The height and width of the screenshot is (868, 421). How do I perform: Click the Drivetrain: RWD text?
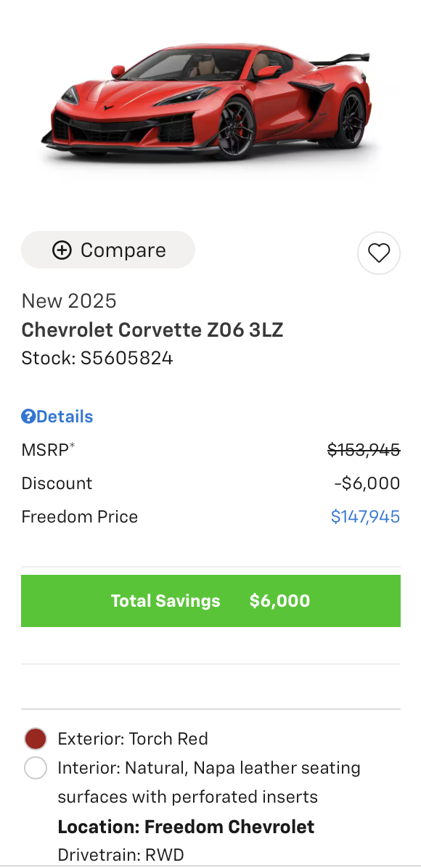120,855
